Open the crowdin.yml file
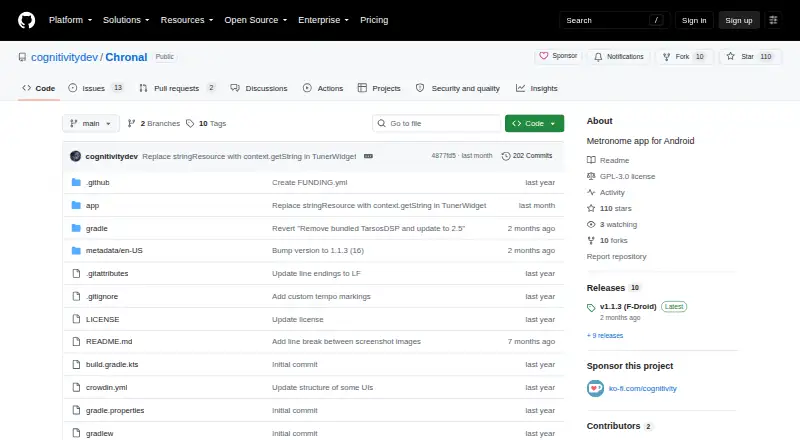 tap(106, 387)
